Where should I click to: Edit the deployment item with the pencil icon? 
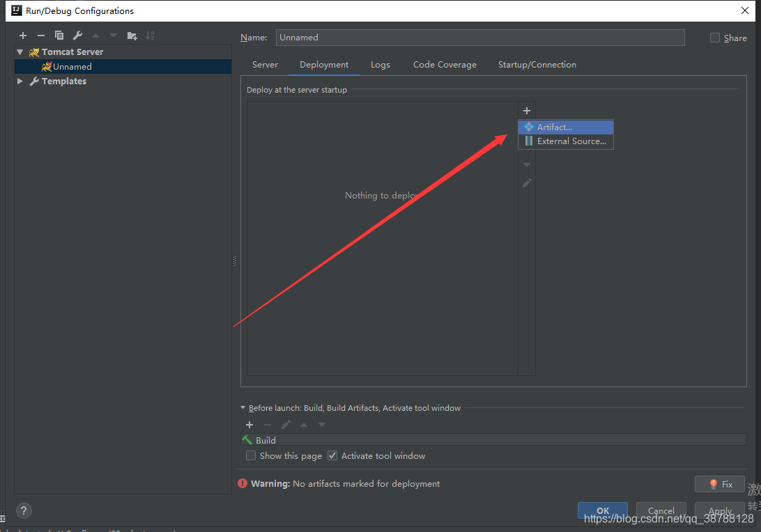tap(527, 183)
